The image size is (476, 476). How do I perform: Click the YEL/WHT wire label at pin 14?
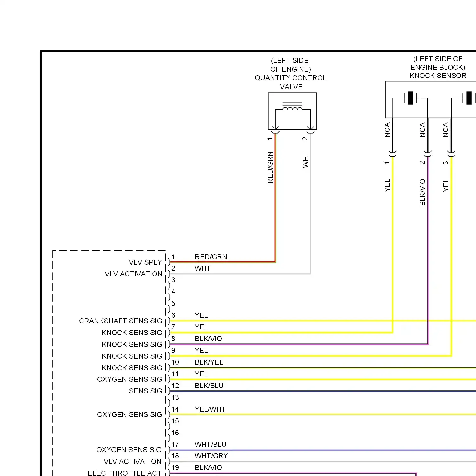point(210,409)
